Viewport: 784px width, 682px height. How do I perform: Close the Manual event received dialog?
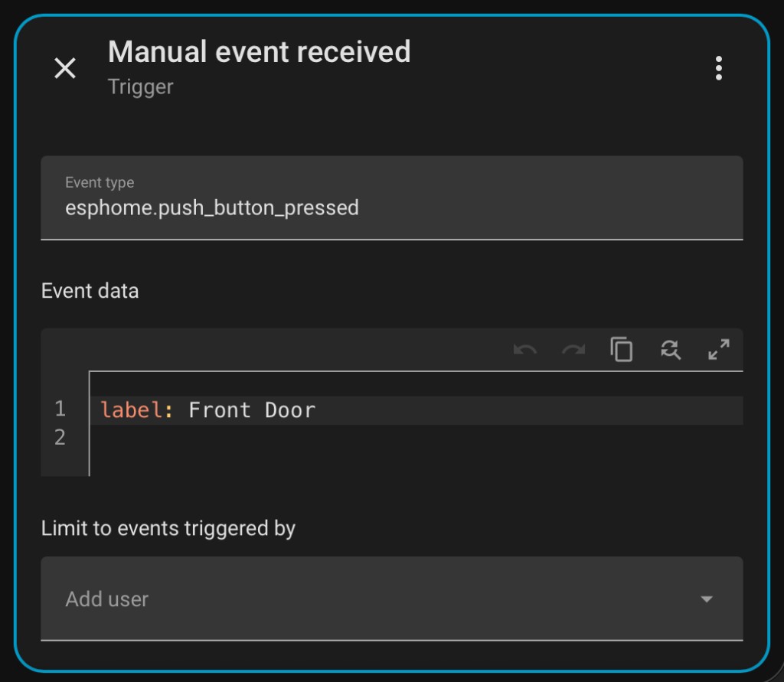coord(64,68)
